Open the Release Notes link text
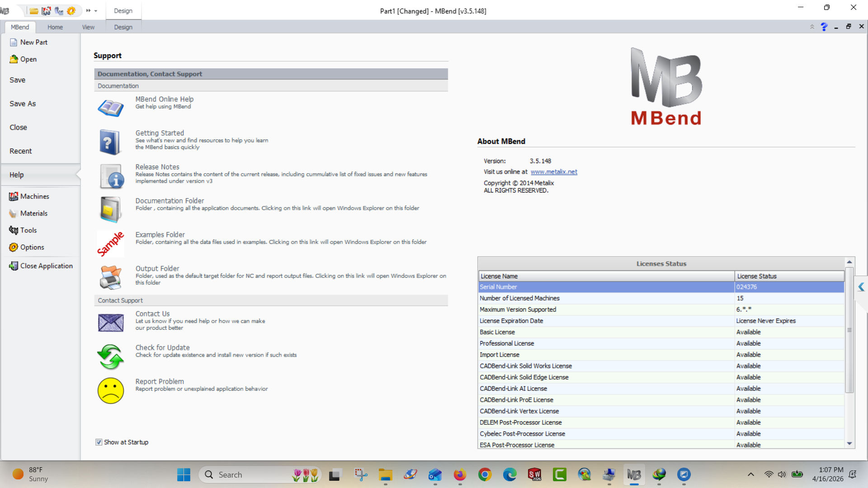 click(x=157, y=167)
